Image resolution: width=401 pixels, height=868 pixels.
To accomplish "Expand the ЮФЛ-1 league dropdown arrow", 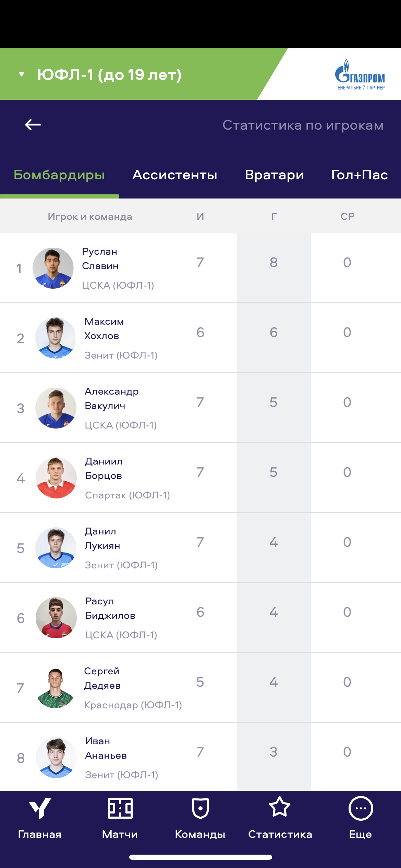I will (x=22, y=74).
